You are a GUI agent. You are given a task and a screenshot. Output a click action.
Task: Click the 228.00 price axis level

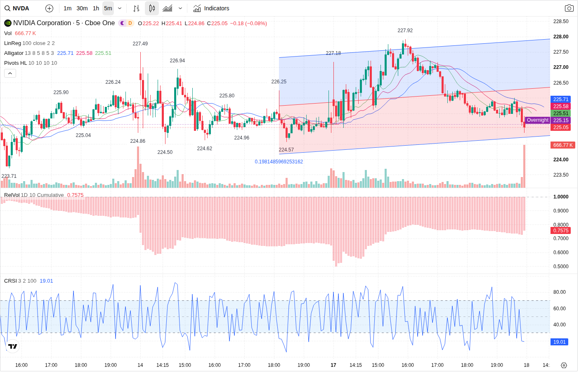click(561, 37)
